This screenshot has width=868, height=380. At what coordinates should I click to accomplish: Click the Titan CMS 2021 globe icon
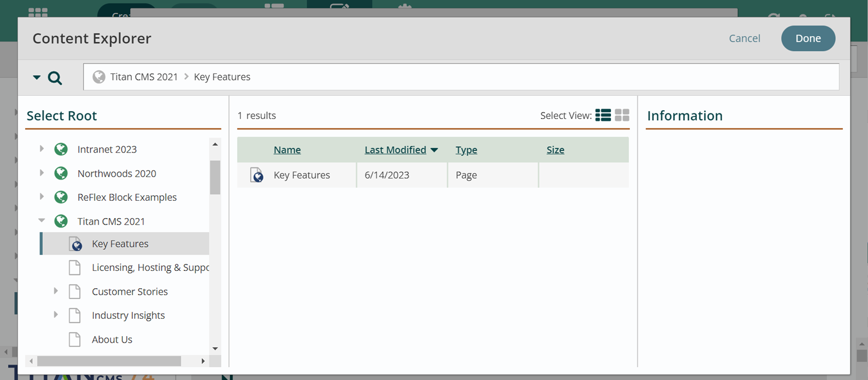(61, 221)
